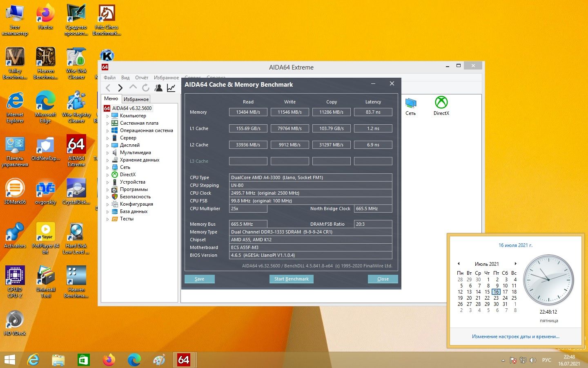Open the CrystalDisk desktop shortcut

coord(76,191)
